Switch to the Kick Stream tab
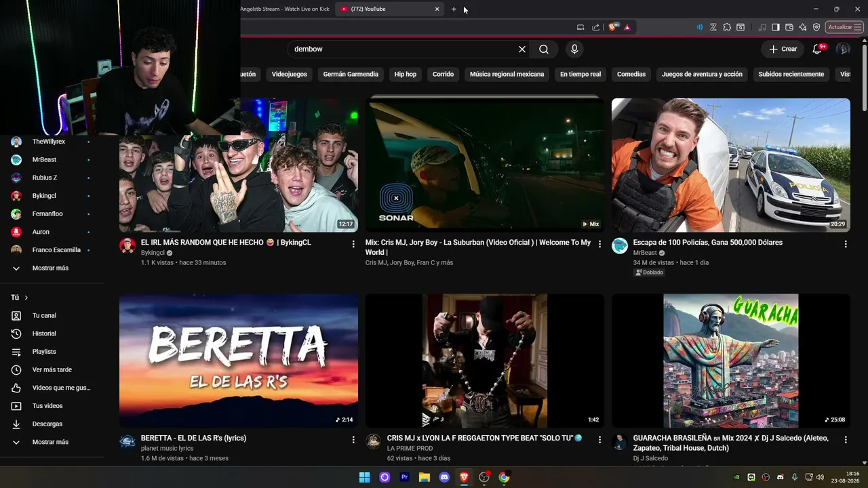Image resolution: width=868 pixels, height=488 pixels. [x=285, y=9]
